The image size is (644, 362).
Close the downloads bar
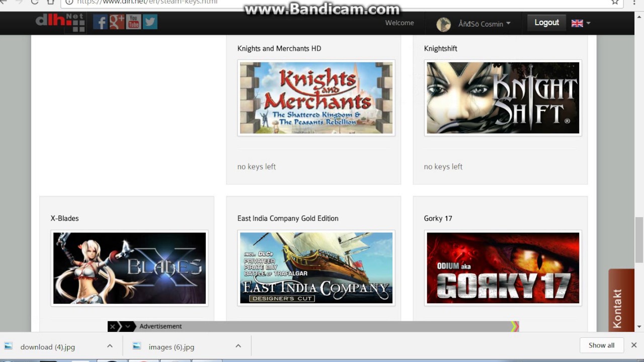click(x=634, y=345)
